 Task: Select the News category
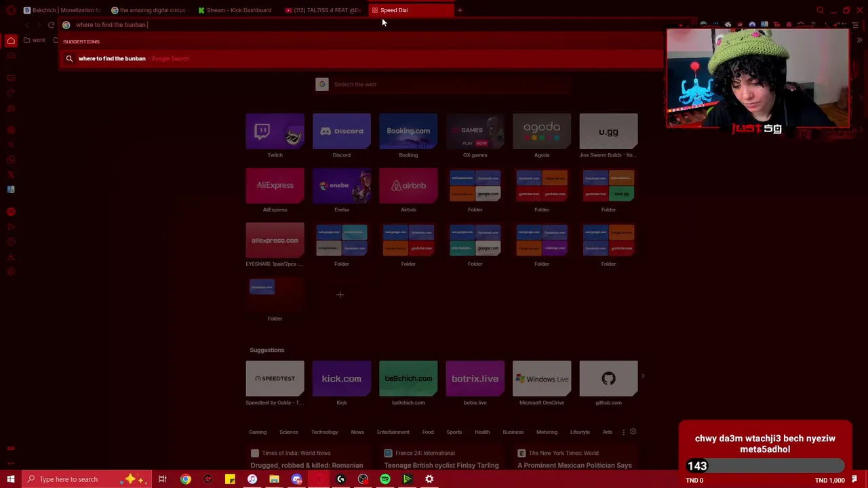(x=357, y=432)
